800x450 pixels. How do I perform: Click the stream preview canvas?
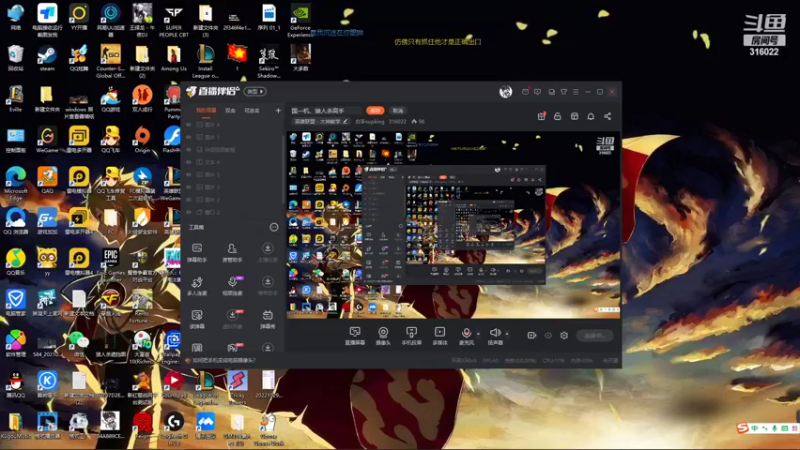point(454,225)
